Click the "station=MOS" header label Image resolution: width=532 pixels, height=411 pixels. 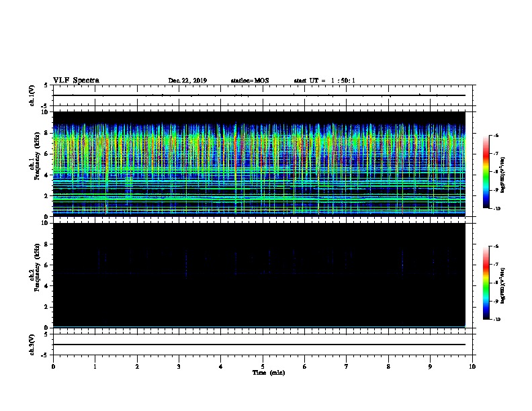250,81
